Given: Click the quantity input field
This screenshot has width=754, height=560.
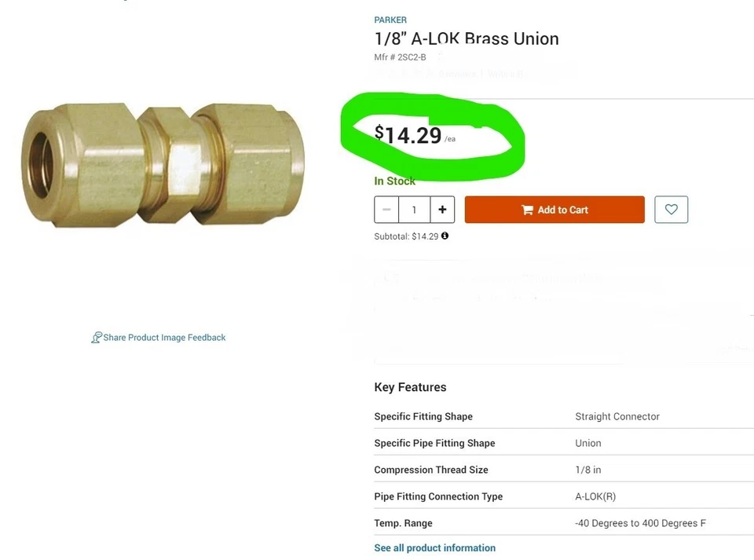Looking at the screenshot, I should pos(414,210).
